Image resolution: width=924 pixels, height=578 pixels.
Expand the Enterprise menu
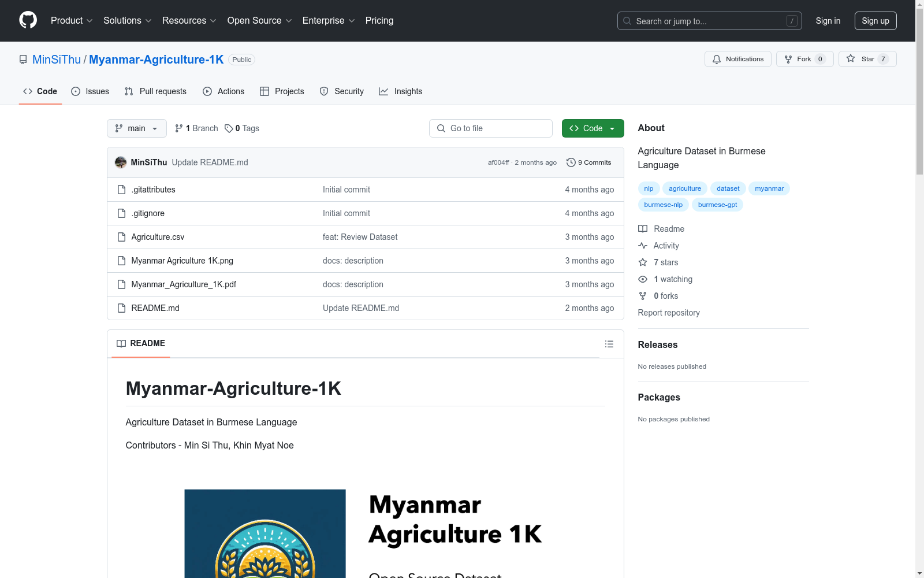(329, 20)
